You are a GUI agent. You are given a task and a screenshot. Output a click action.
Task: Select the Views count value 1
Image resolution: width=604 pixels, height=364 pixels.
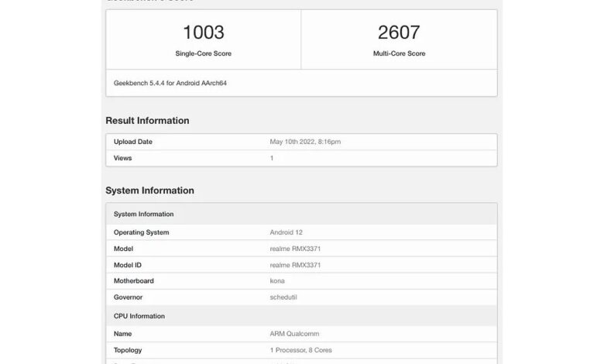[x=272, y=158]
